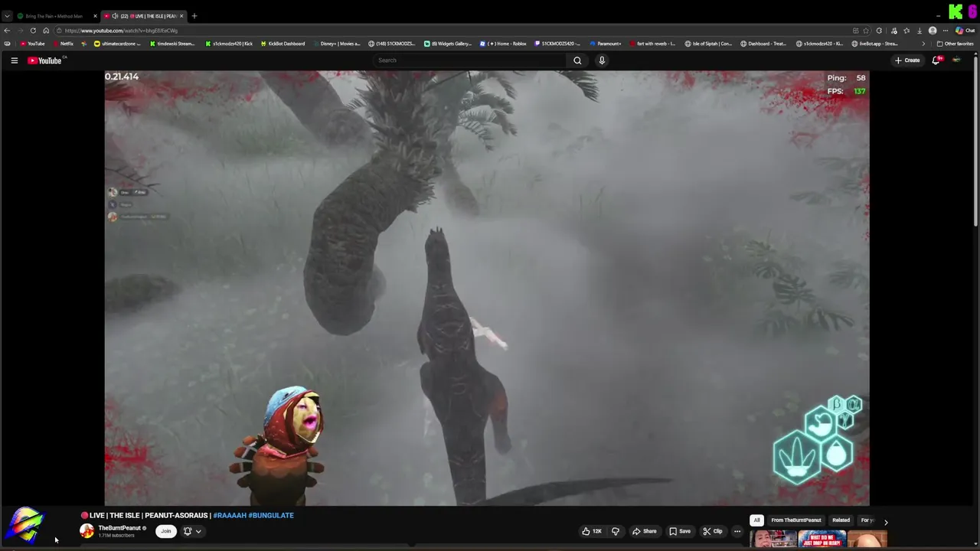The height and width of the screenshot is (551, 980).
Task: Go to the YouTube home logo
Action: (44, 60)
